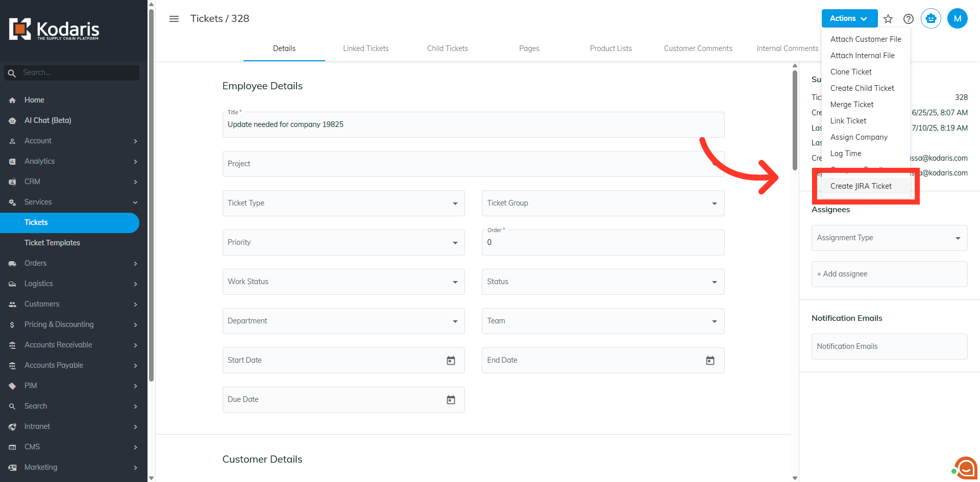Open the Ticket Group dropdown
This screenshot has height=482, width=980.
(x=603, y=203)
